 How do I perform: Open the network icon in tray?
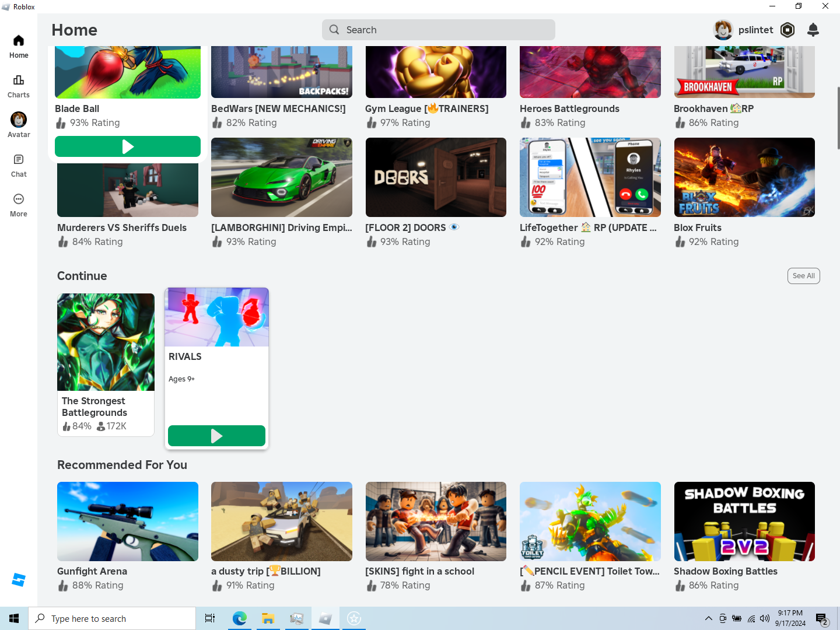pyautogui.click(x=751, y=618)
